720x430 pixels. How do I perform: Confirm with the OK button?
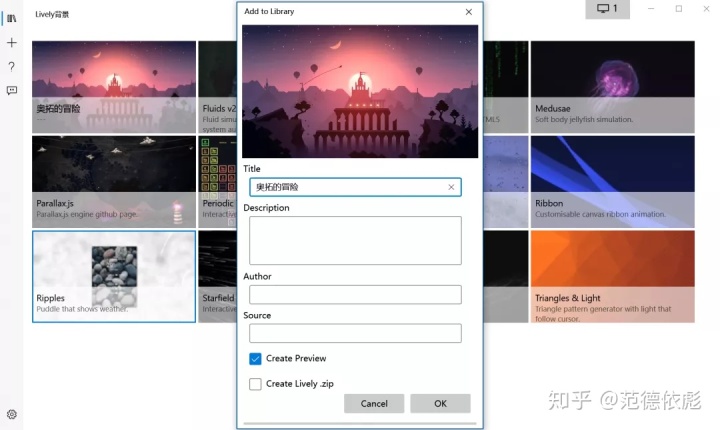[x=440, y=403]
